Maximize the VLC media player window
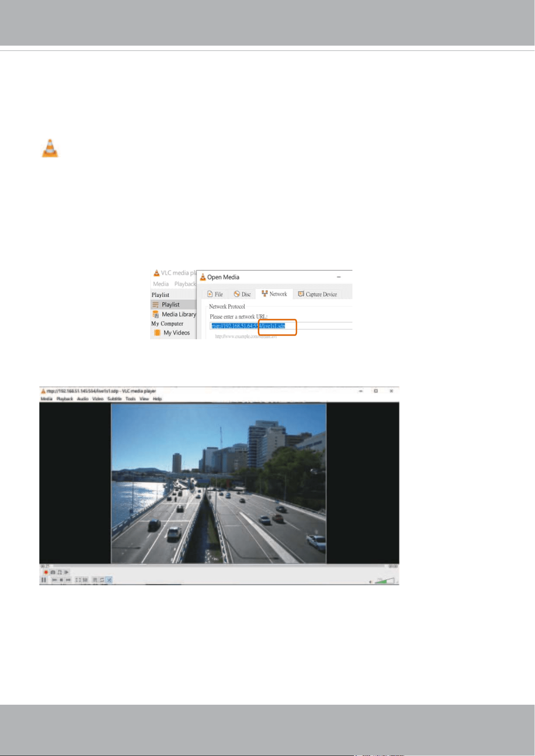This screenshot has height=756, width=535. click(x=376, y=391)
